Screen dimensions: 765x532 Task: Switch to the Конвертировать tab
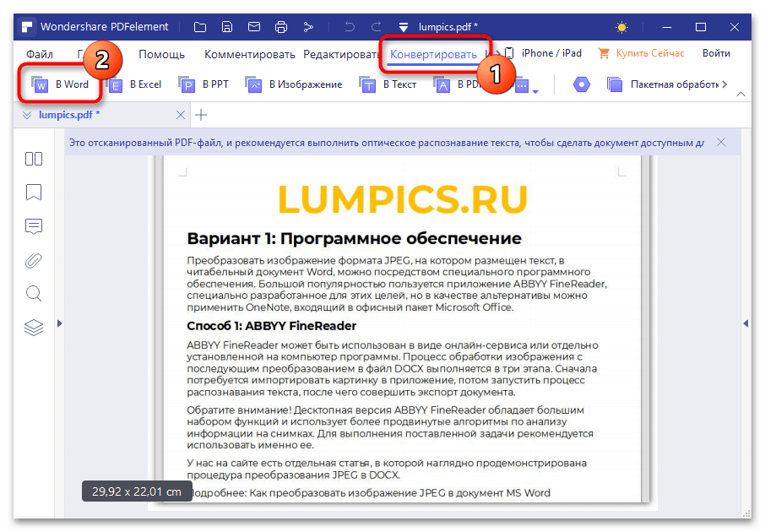(433, 54)
